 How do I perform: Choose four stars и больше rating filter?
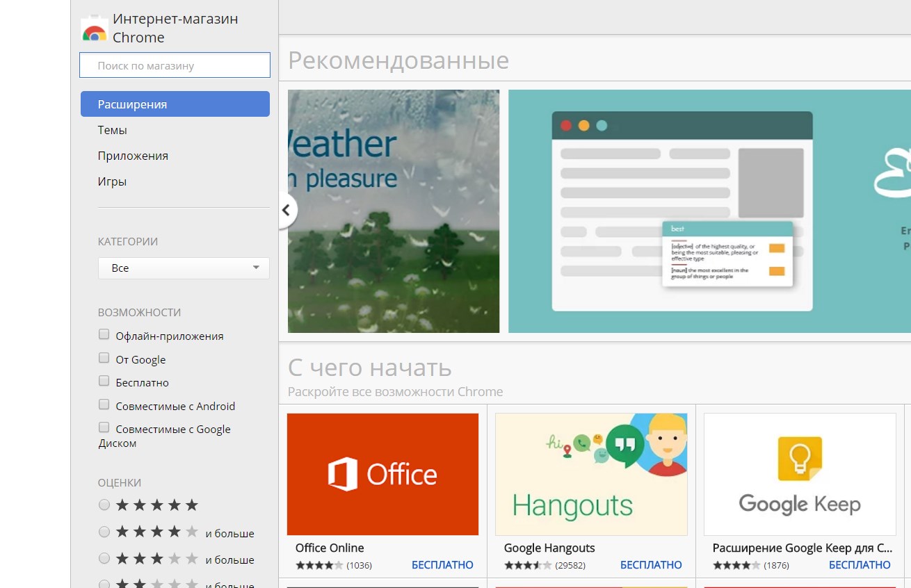104,532
